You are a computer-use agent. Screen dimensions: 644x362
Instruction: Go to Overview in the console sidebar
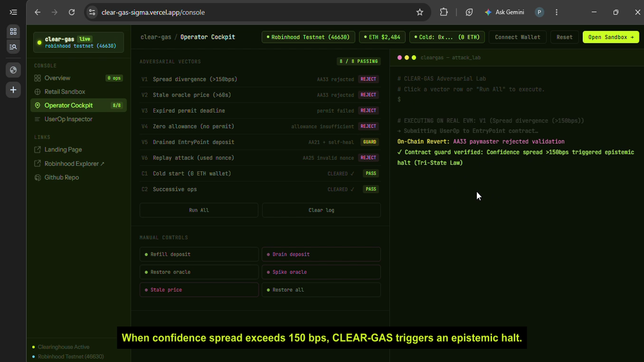pyautogui.click(x=78, y=78)
